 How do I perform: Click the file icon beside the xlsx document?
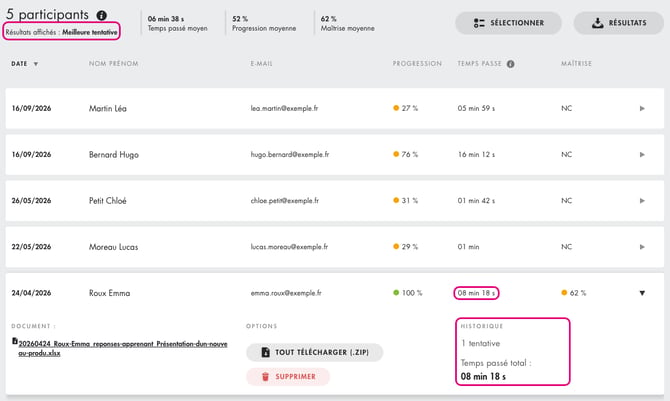(x=15, y=341)
